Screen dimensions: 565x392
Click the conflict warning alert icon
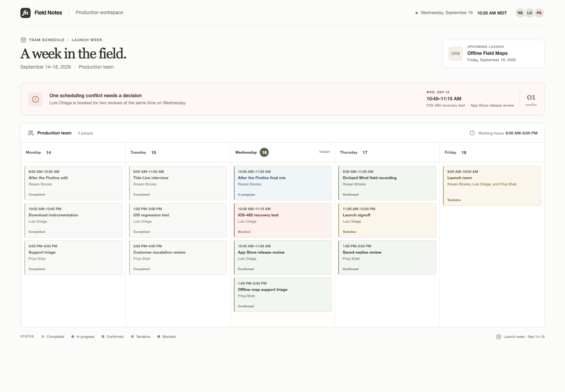click(35, 99)
